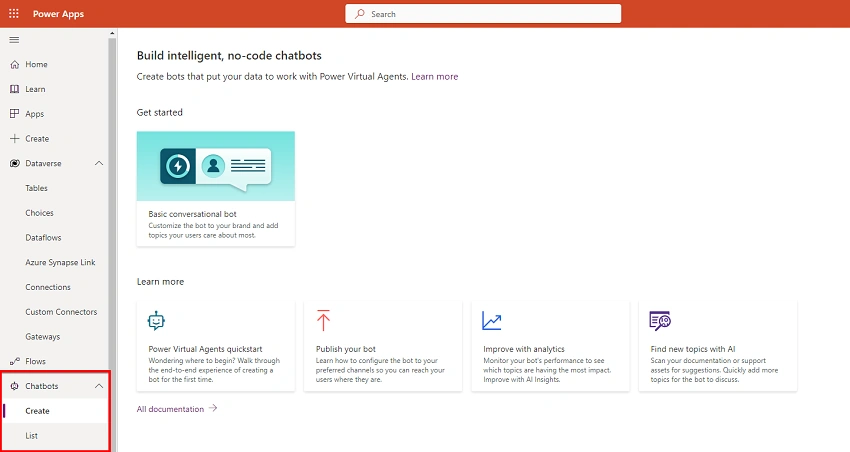The width and height of the screenshot is (850, 452).
Task: Click the search magnifier icon
Action: [359, 14]
